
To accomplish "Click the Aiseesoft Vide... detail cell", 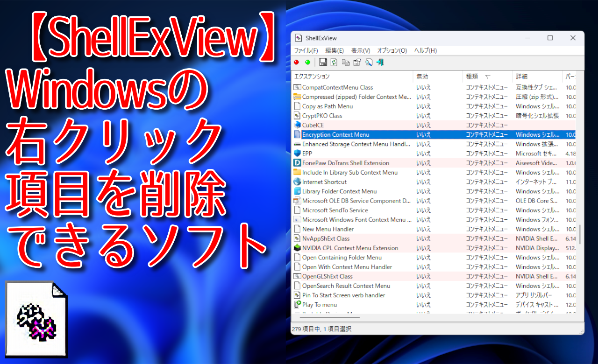I will 537,163.
